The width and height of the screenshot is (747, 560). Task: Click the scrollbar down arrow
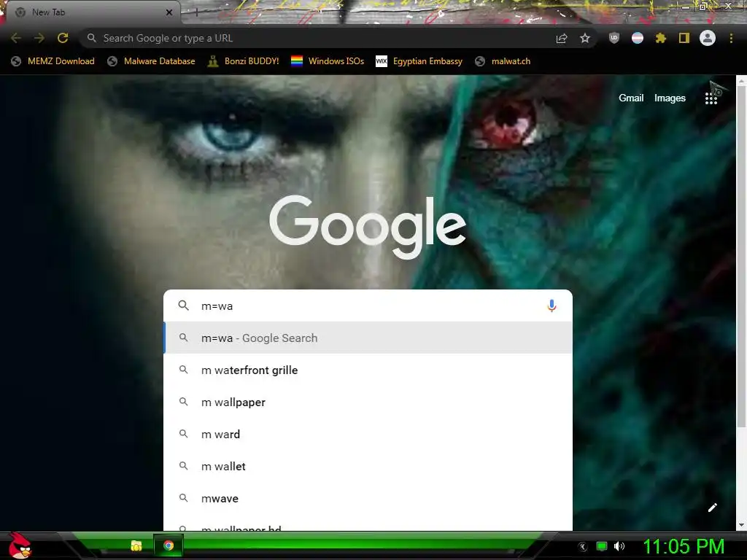[x=741, y=525]
